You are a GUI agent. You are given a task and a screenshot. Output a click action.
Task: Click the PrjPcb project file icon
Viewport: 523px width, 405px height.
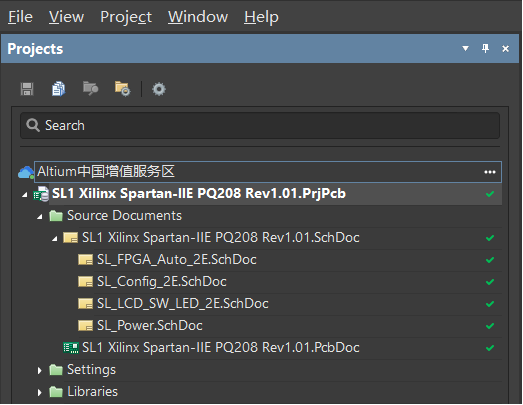[41, 194]
